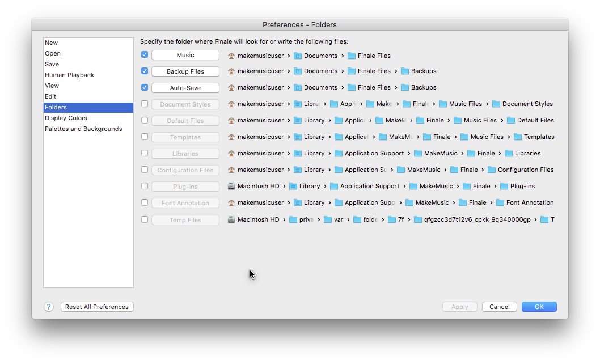
Task: Open the Finale Files folder icon in Music row
Action: 352,55
